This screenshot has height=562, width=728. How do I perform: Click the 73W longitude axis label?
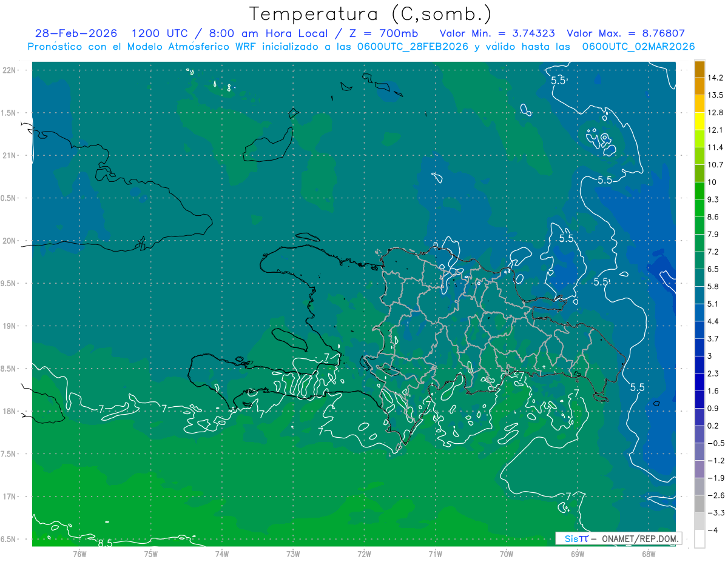click(x=293, y=554)
